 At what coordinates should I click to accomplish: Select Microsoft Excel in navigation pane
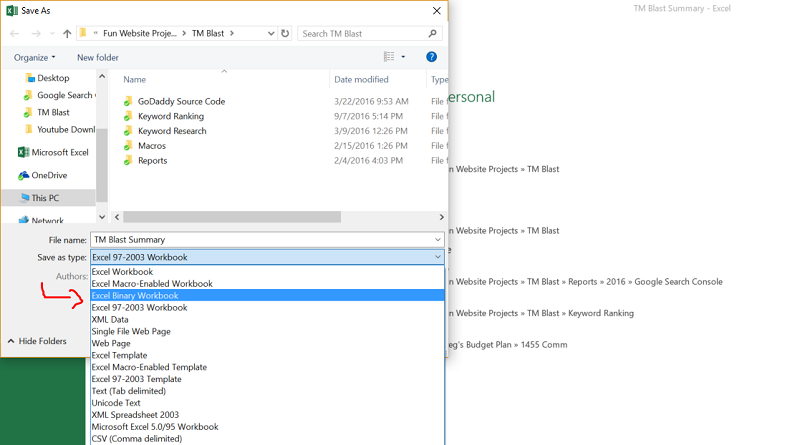coord(53,152)
